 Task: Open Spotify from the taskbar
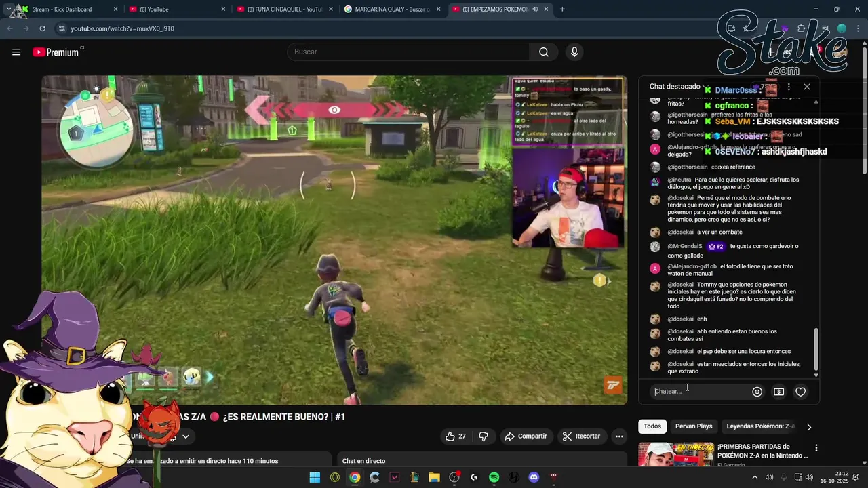pos(494,477)
